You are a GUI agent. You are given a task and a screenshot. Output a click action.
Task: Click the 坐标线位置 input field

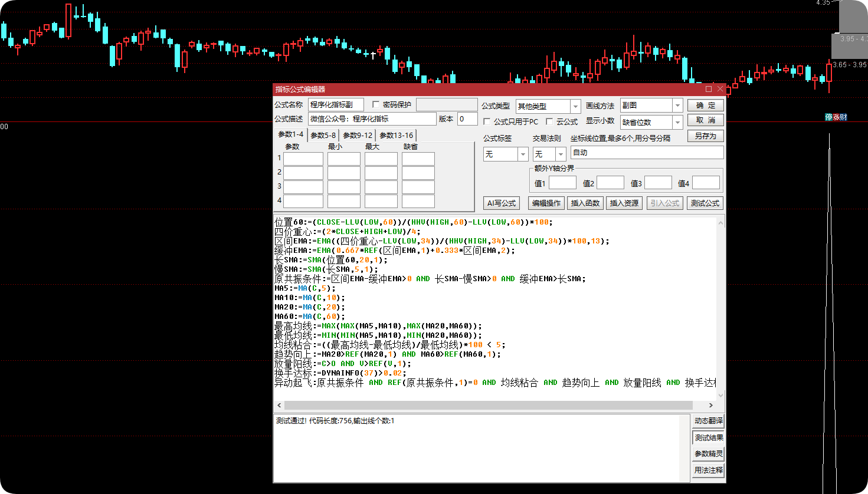(647, 153)
